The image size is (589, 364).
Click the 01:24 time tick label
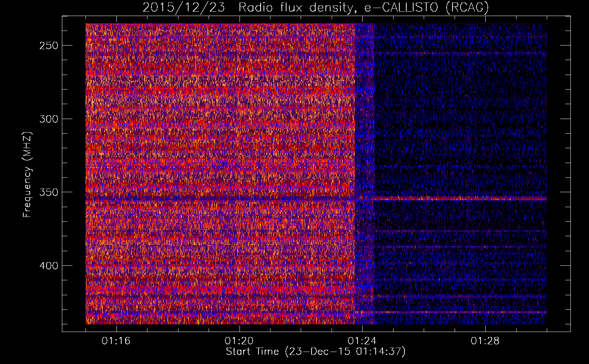(x=362, y=341)
